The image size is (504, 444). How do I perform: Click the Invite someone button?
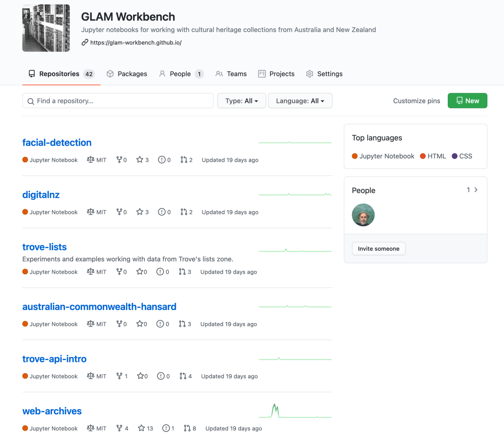pos(379,249)
